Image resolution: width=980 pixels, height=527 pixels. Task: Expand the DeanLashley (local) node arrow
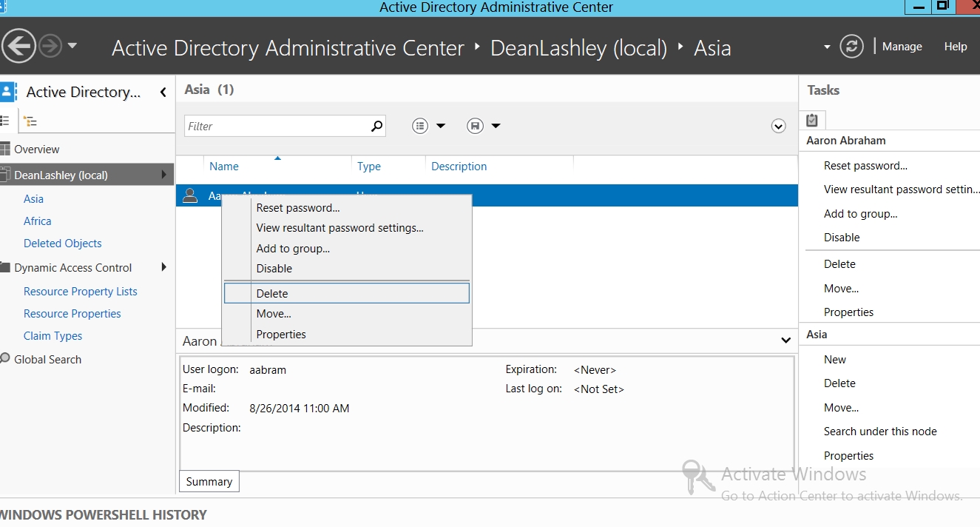pos(163,175)
